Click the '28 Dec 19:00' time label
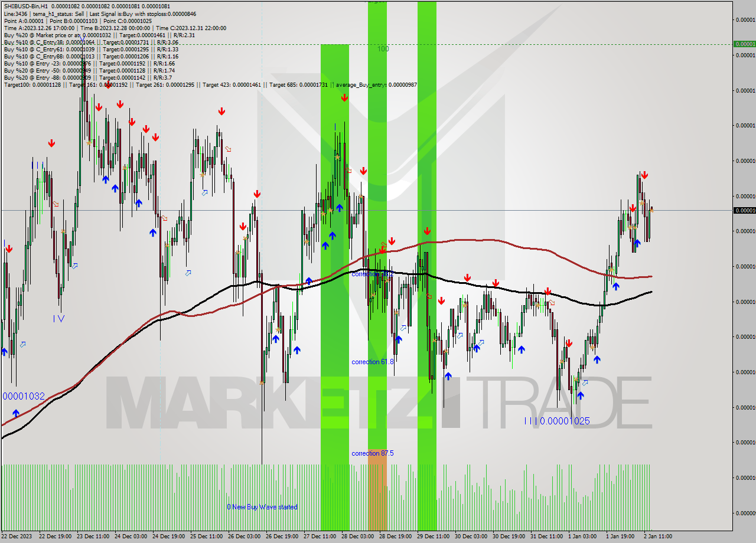This screenshot has width=756, height=543. click(x=396, y=537)
